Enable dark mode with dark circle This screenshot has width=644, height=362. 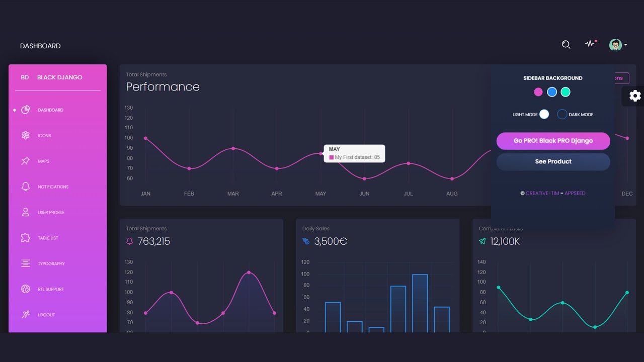coord(562,114)
